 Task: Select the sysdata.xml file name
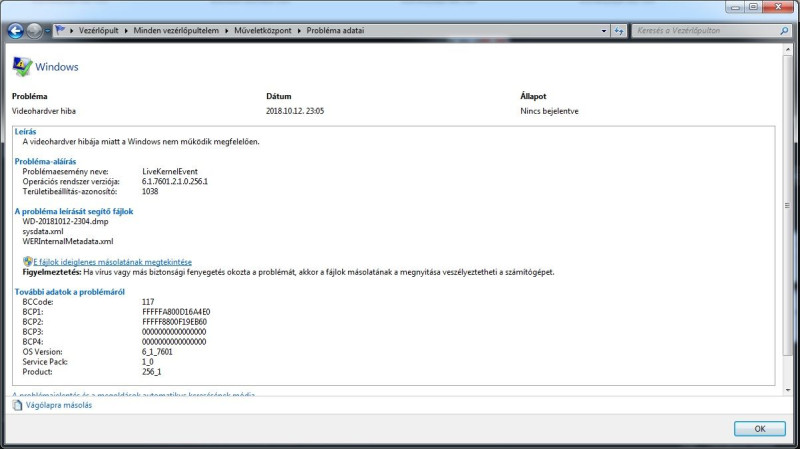pyautogui.click(x=43, y=232)
